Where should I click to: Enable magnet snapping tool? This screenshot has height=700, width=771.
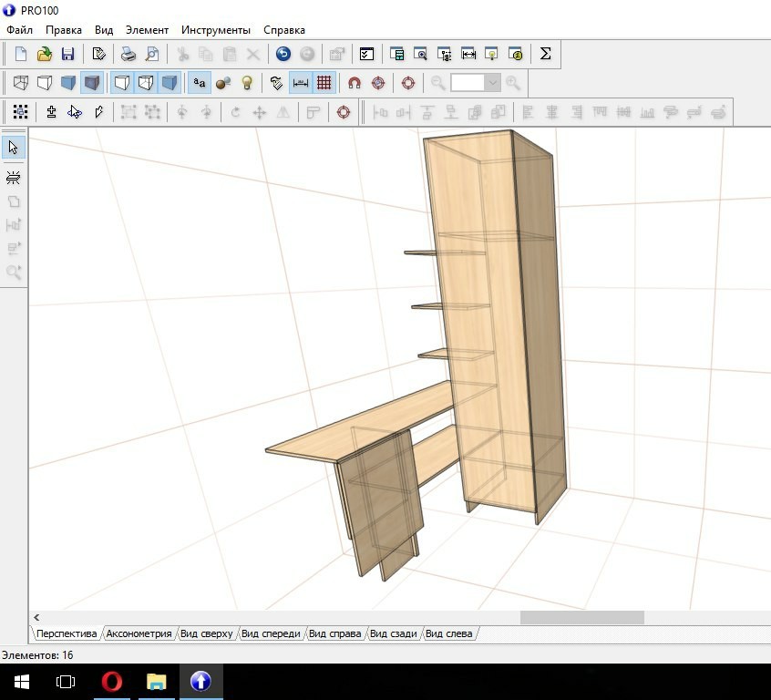pos(354,83)
